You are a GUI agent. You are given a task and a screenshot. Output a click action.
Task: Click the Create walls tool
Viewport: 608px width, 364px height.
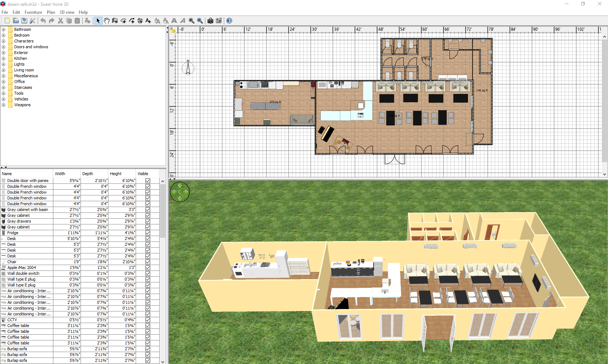(x=115, y=21)
